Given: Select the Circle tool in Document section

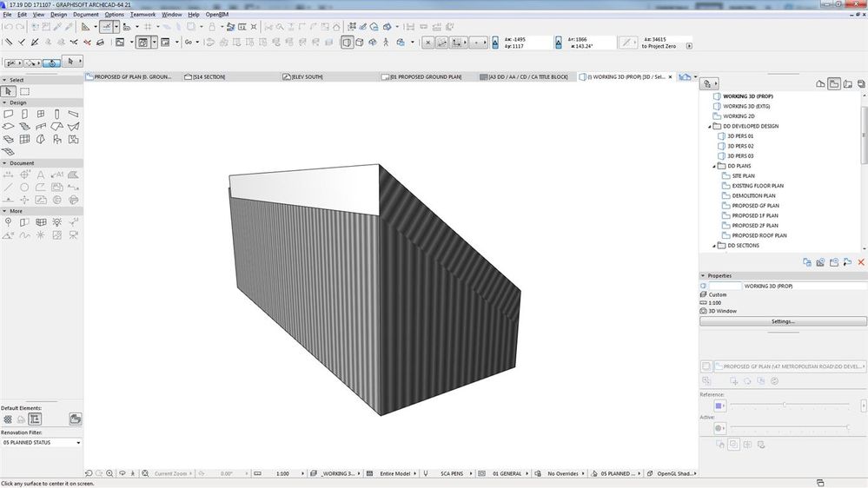Looking at the screenshot, I should pyautogui.click(x=24, y=188).
